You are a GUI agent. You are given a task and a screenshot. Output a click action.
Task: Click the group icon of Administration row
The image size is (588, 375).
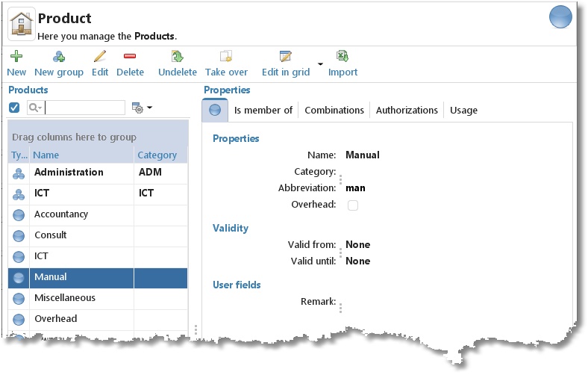tap(19, 173)
